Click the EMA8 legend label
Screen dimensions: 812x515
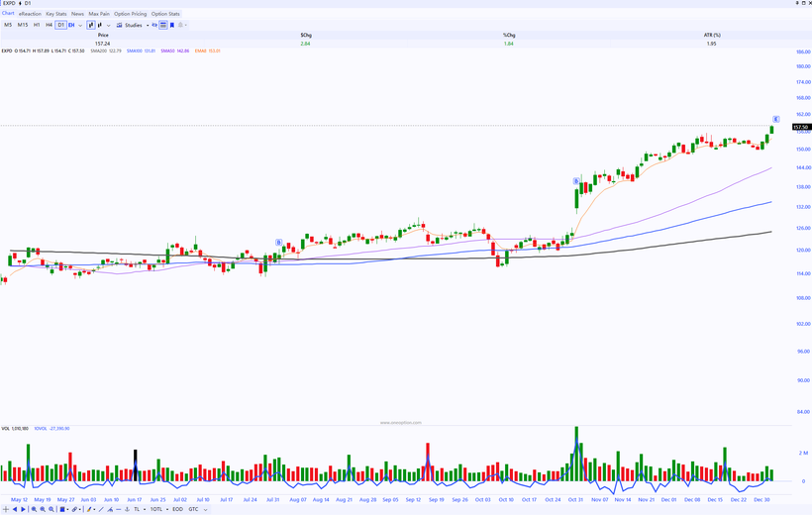207,51
